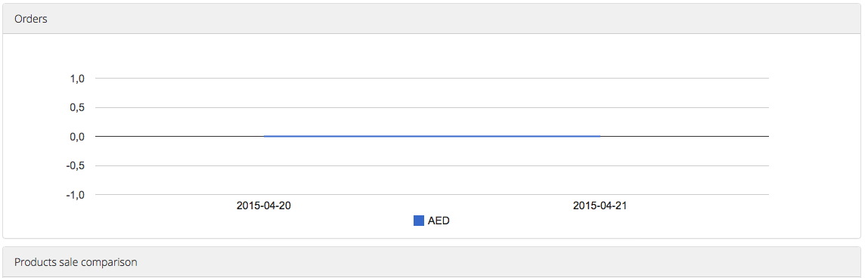The image size is (868, 278).
Task: Click the blue AED data line midpoint
Action: [x=432, y=136]
